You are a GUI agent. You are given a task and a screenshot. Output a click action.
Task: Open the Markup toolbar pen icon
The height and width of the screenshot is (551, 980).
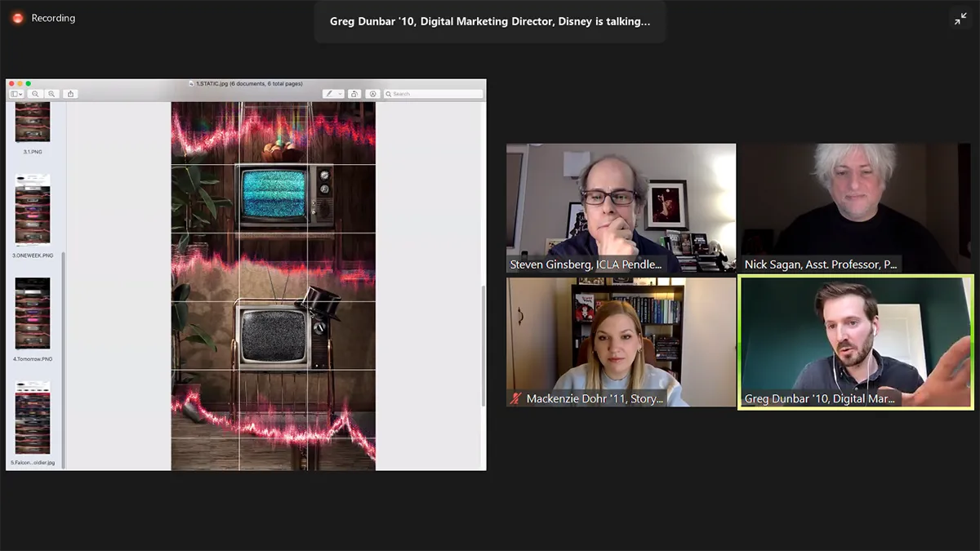point(372,93)
